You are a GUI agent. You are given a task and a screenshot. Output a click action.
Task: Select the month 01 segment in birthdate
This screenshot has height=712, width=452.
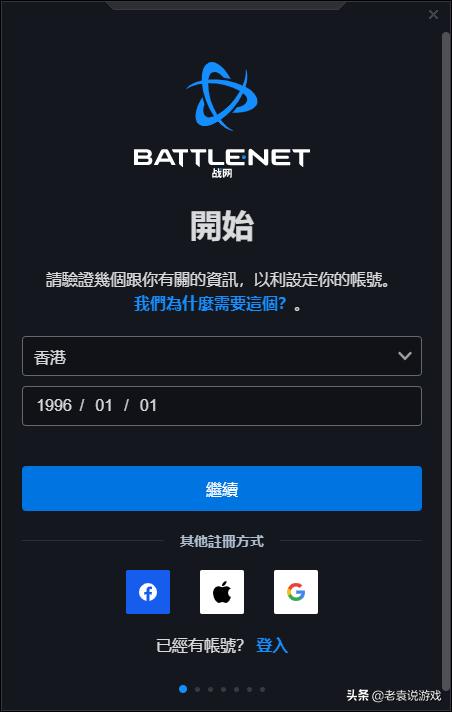point(104,405)
